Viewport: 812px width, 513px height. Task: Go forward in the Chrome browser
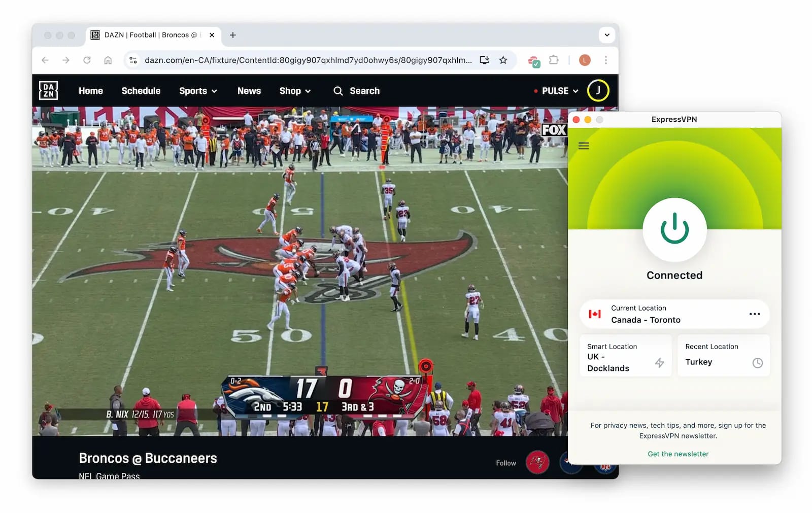pos(66,60)
